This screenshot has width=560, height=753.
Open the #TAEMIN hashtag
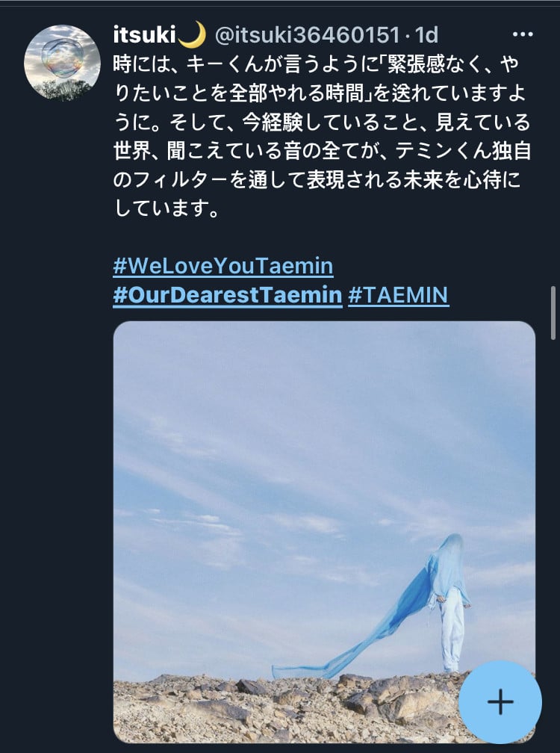point(398,295)
